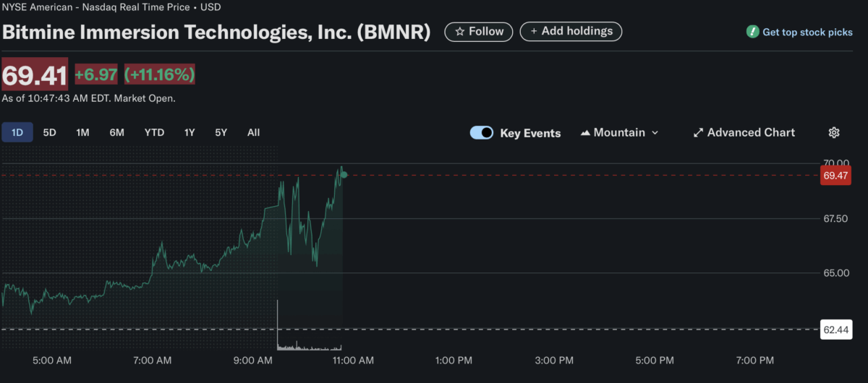Switch to the 5D range tab
The height and width of the screenshot is (383, 868).
point(49,132)
